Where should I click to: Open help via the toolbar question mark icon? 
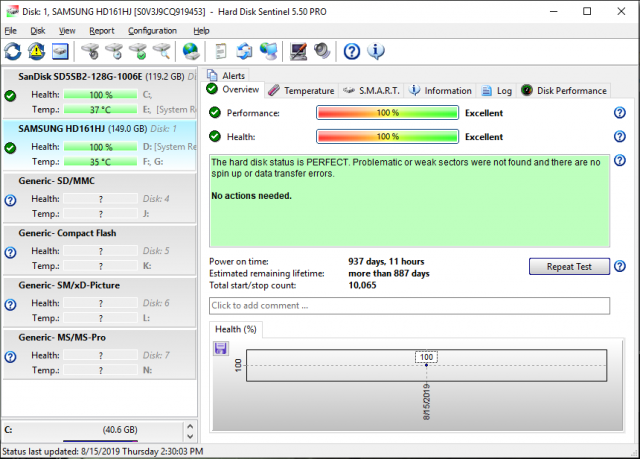click(x=352, y=51)
